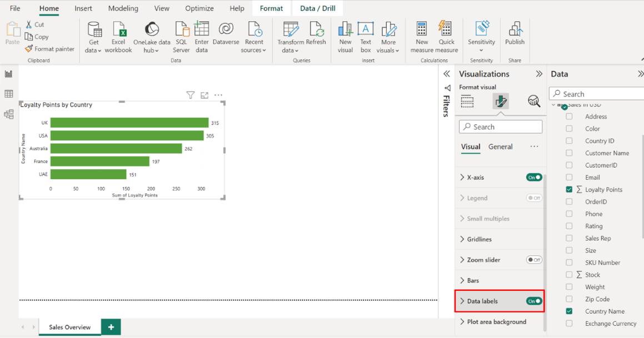This screenshot has width=644, height=338.
Task: Turn off the Data labels toggle
Action: pos(534,301)
